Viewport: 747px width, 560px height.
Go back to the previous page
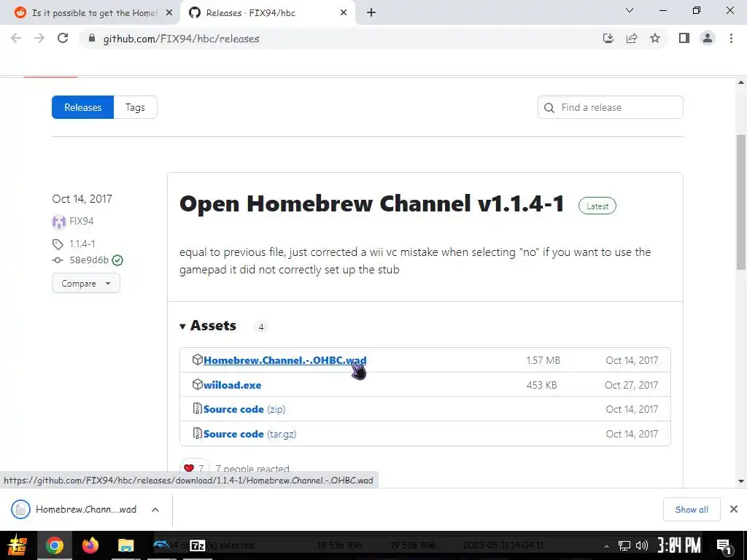tap(16, 39)
